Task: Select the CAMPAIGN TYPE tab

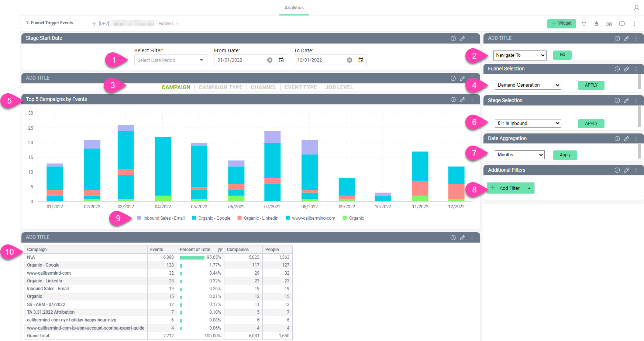Action: click(221, 87)
